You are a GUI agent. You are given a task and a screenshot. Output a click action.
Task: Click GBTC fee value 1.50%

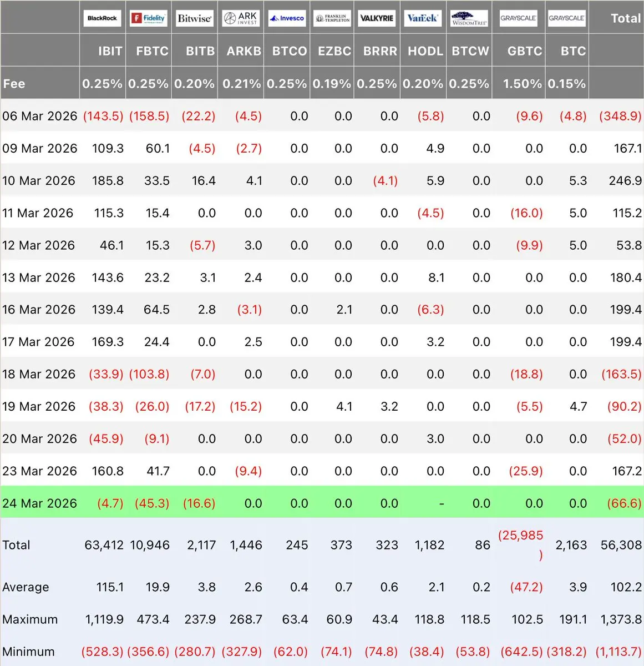coord(522,84)
